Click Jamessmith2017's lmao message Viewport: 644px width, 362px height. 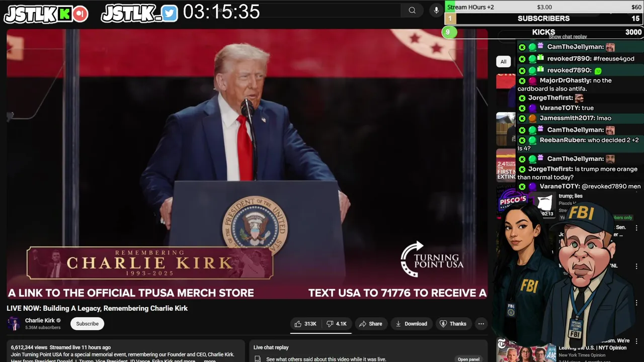(x=580, y=118)
